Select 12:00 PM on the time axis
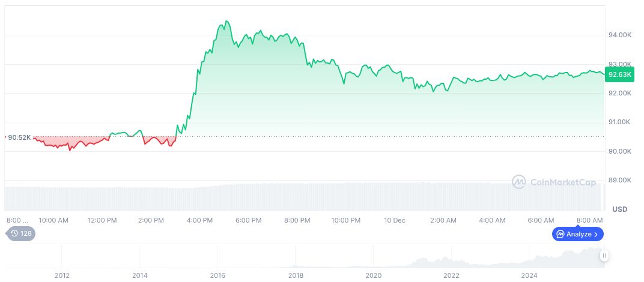 pyautogui.click(x=102, y=220)
